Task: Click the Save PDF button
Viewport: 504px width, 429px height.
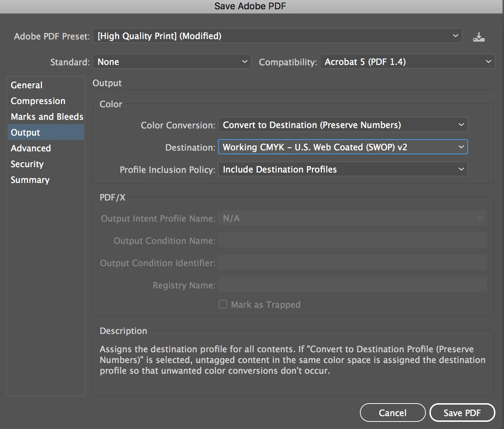Action: [x=462, y=413]
